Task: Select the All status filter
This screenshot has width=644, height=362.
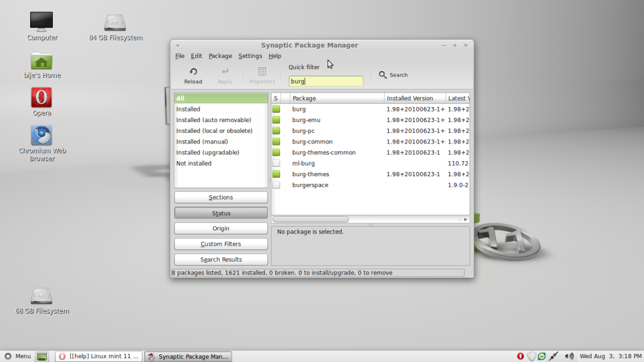Action: pos(221,98)
